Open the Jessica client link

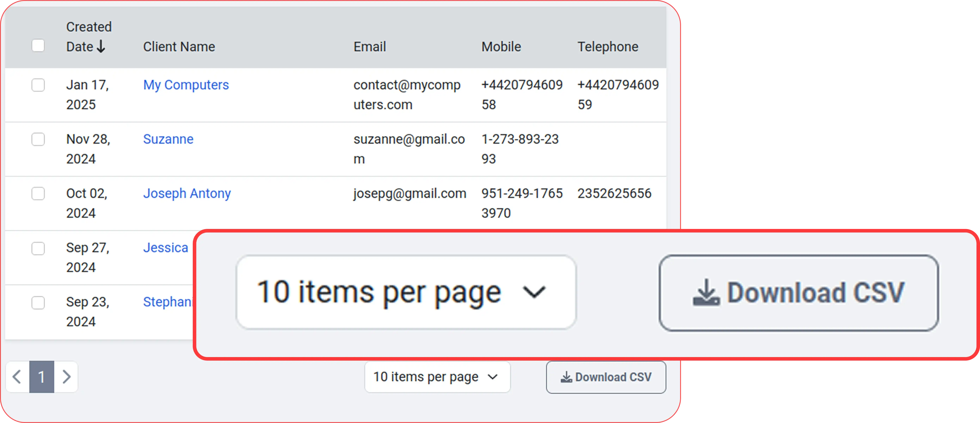(x=165, y=248)
